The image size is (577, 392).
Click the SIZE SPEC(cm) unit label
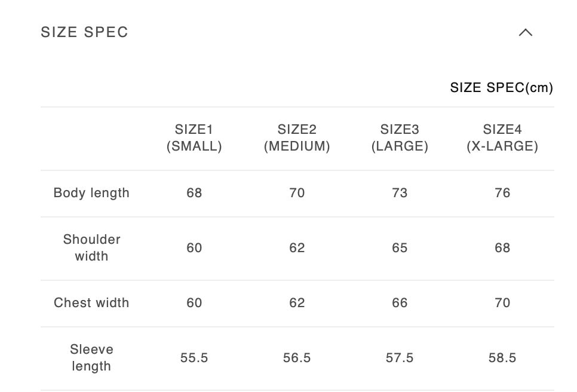click(501, 88)
